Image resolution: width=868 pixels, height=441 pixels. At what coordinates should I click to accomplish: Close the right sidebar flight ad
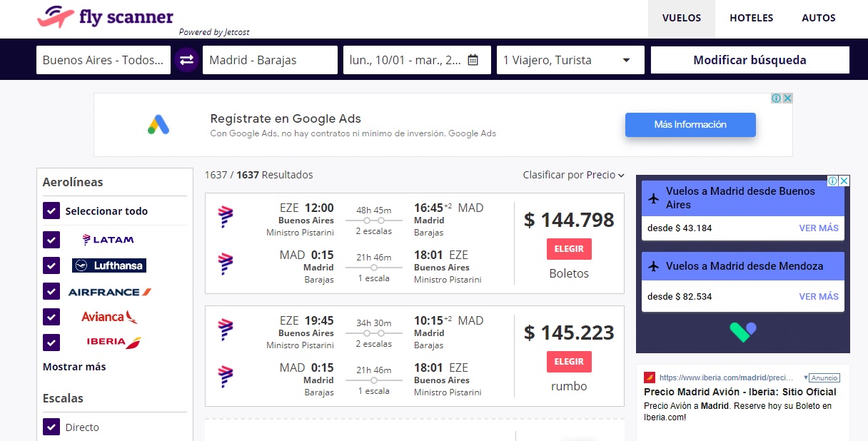[844, 181]
